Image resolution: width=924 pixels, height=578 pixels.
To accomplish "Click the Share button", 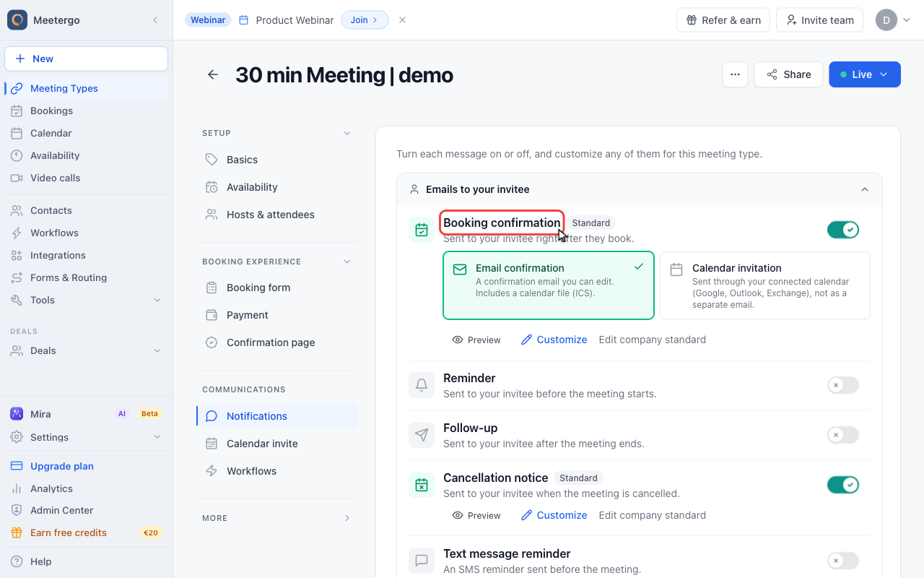I will coord(788,74).
